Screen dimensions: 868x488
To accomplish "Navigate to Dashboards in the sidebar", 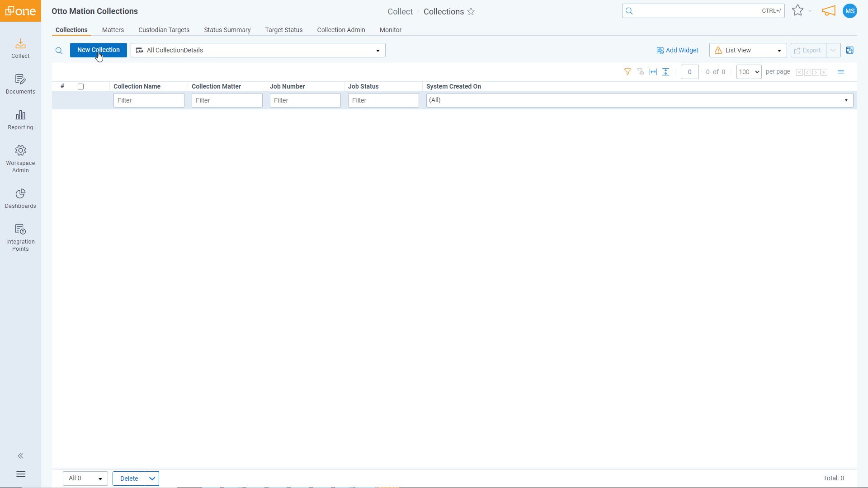I will 20,198.
